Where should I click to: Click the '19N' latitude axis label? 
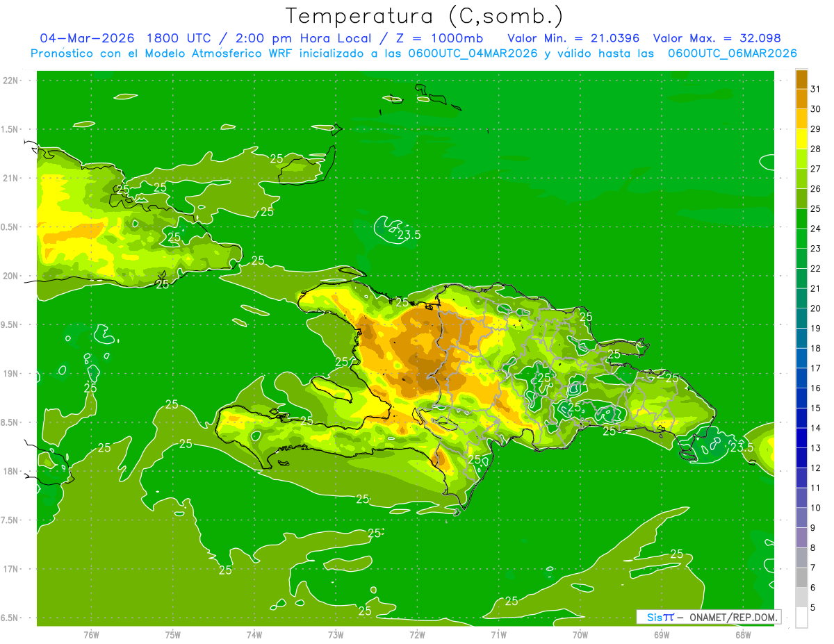click(x=12, y=374)
